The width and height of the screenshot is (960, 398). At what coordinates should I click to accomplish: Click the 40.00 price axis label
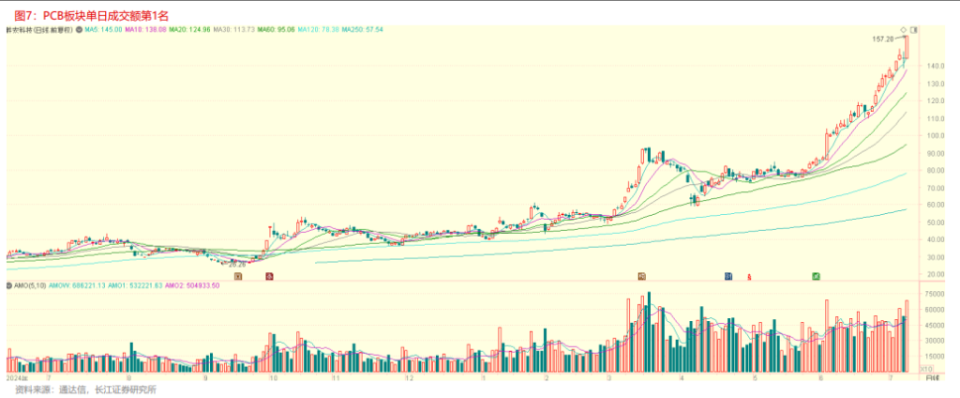937,240
